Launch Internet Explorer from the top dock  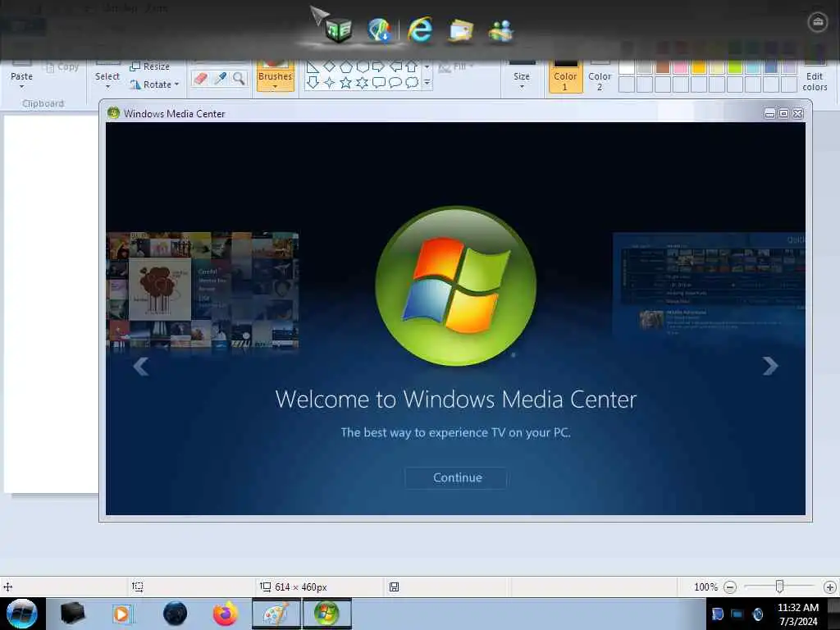pyautogui.click(x=419, y=30)
